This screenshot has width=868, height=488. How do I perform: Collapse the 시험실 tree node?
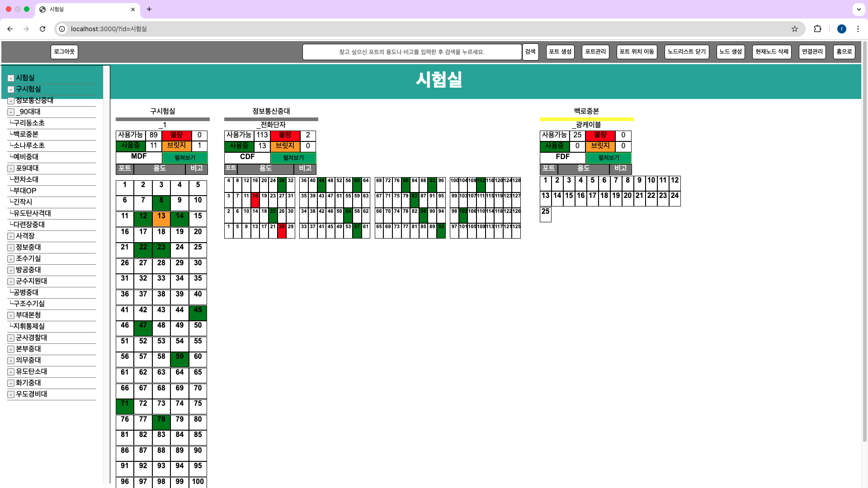tap(11, 78)
